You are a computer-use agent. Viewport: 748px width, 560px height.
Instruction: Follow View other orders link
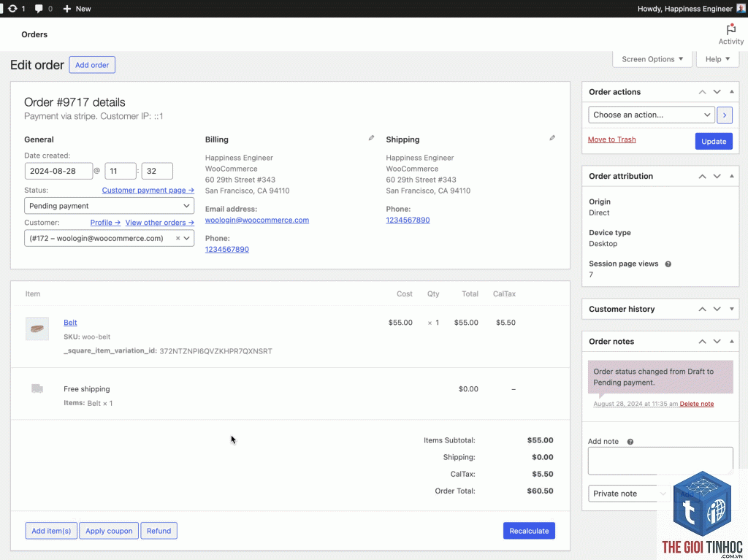click(159, 222)
